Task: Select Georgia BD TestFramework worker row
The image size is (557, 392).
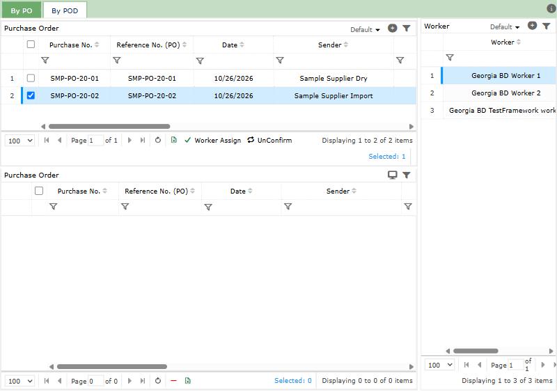Action: click(500, 111)
